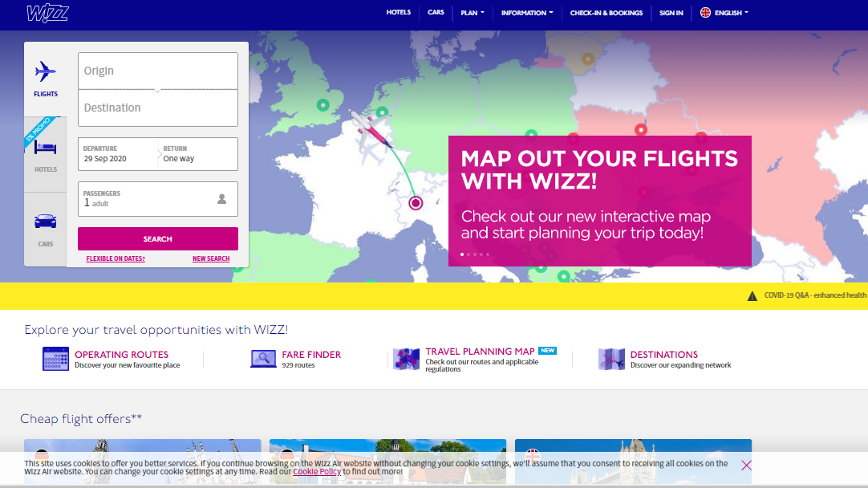Open the Fare Finder link
The image size is (868, 488).
tap(311, 355)
